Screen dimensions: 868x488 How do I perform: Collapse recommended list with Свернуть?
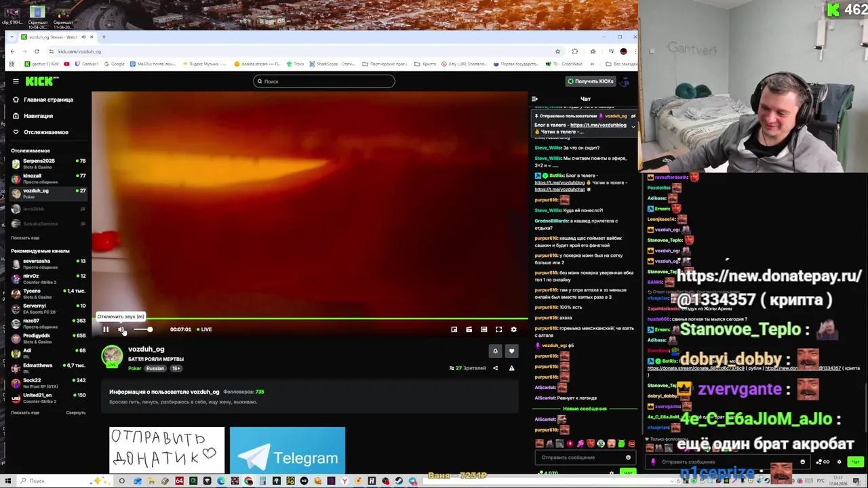click(x=76, y=413)
